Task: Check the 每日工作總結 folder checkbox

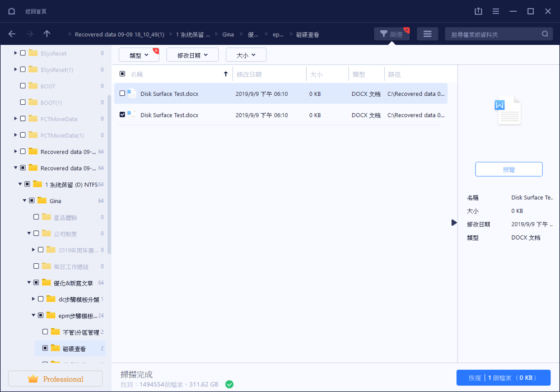Action: 36,266
